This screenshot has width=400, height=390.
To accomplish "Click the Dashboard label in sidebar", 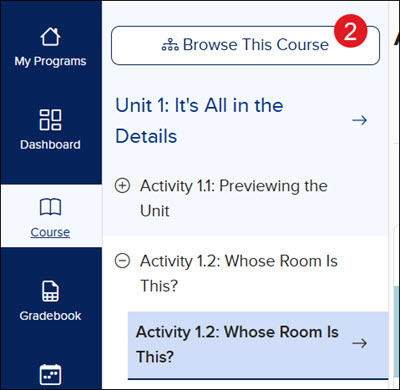I will coord(50,145).
